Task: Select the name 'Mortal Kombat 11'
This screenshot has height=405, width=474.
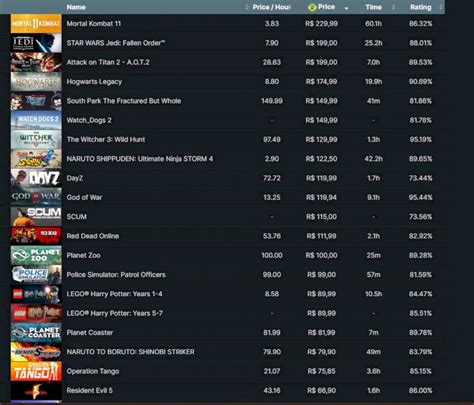Action: [94, 24]
